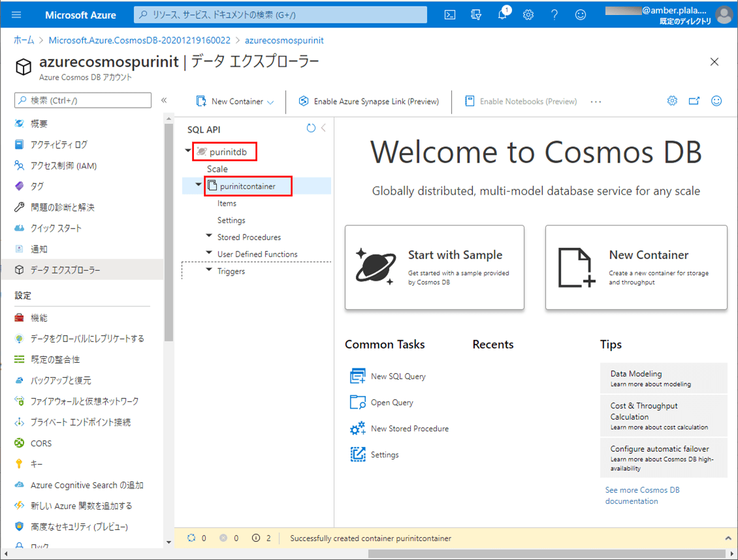Open the notifications bell

503,14
